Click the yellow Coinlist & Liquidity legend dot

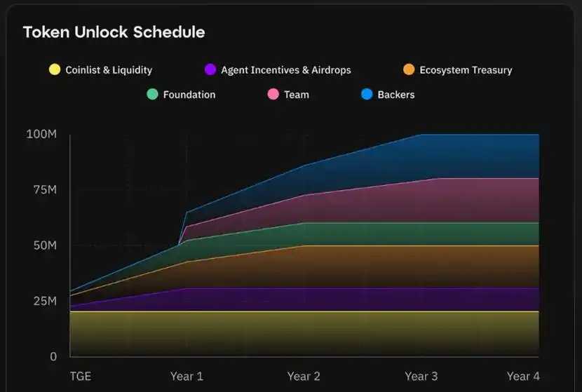(54, 69)
